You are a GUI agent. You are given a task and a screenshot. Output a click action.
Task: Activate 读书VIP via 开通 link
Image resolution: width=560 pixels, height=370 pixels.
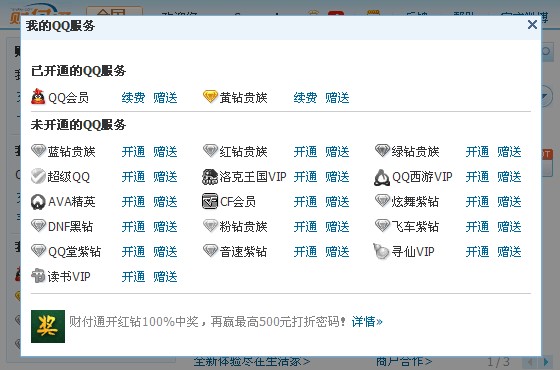(x=133, y=277)
